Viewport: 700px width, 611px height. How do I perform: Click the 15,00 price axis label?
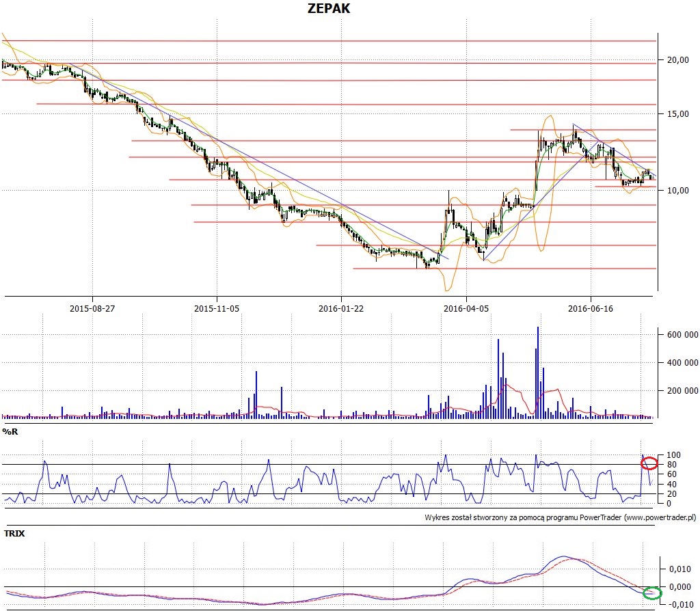tap(677, 114)
